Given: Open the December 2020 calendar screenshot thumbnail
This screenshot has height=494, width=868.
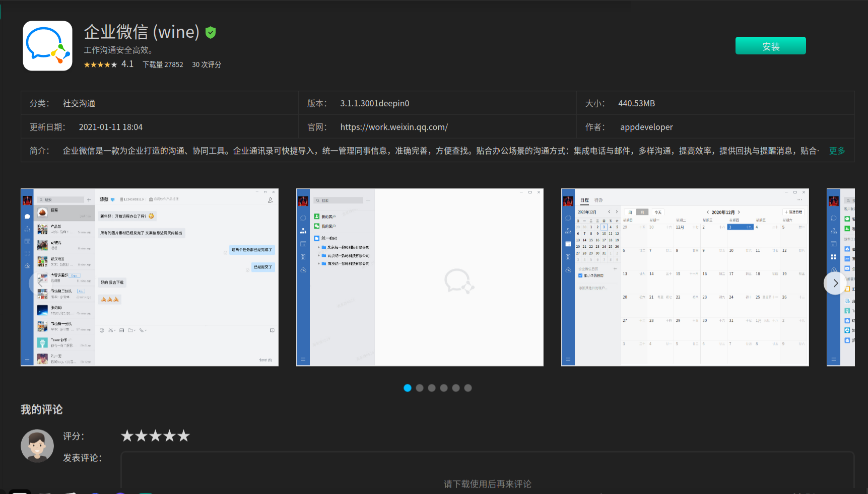Looking at the screenshot, I should coord(685,277).
